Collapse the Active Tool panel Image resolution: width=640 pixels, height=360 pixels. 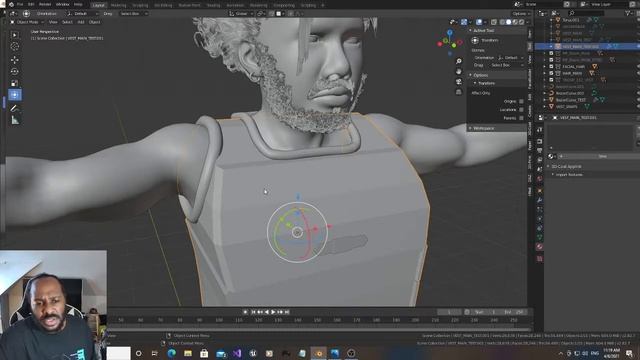[470, 31]
